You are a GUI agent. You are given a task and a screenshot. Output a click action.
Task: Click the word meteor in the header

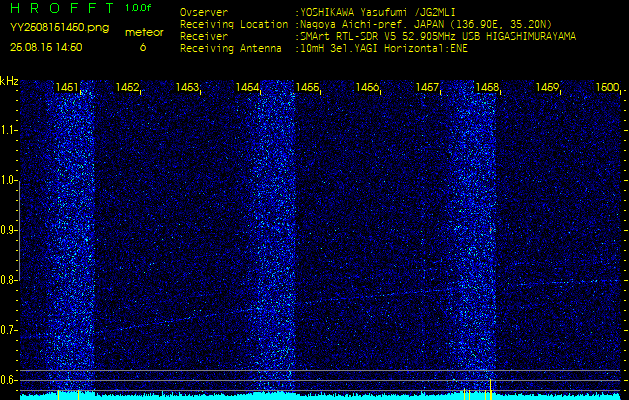[144, 33]
